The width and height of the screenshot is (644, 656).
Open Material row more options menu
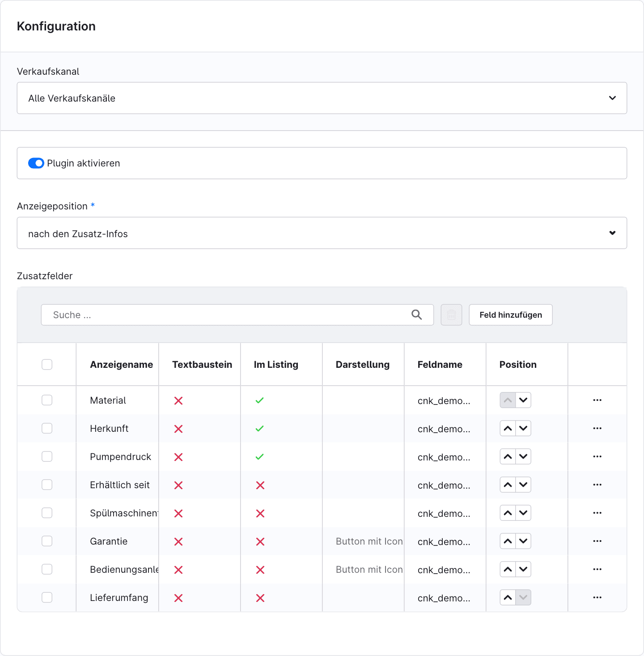(597, 400)
